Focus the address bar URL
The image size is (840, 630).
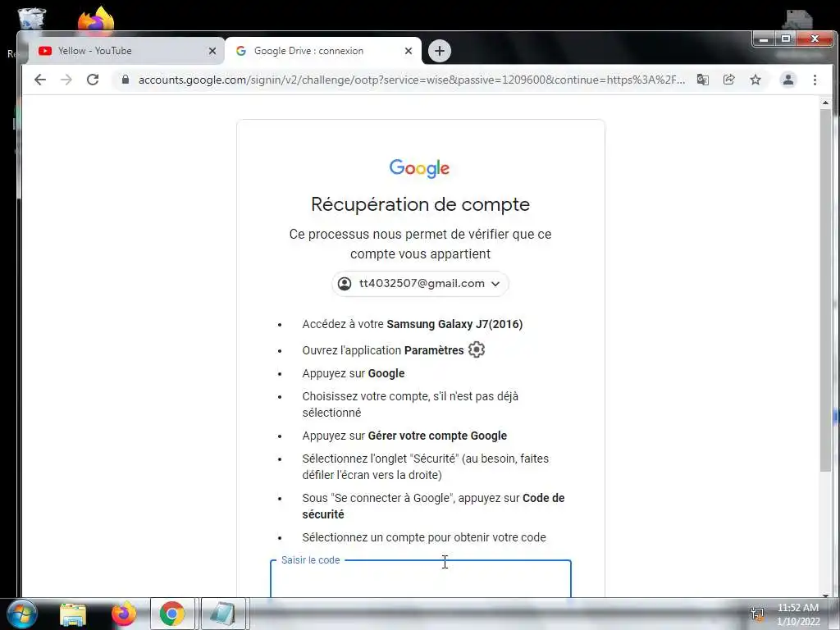point(411,80)
